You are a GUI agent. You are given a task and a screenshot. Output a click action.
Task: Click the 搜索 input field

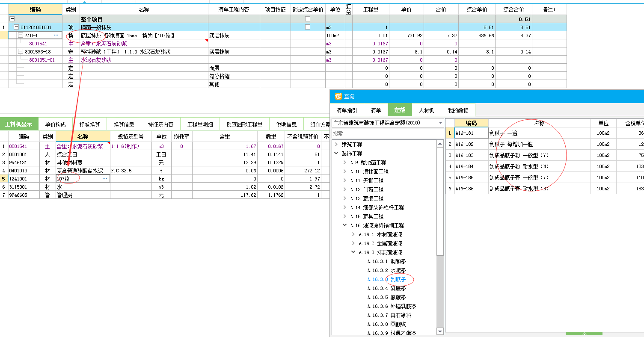point(388,133)
